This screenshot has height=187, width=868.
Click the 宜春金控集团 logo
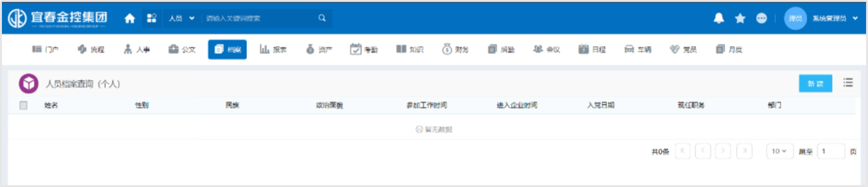(x=58, y=18)
